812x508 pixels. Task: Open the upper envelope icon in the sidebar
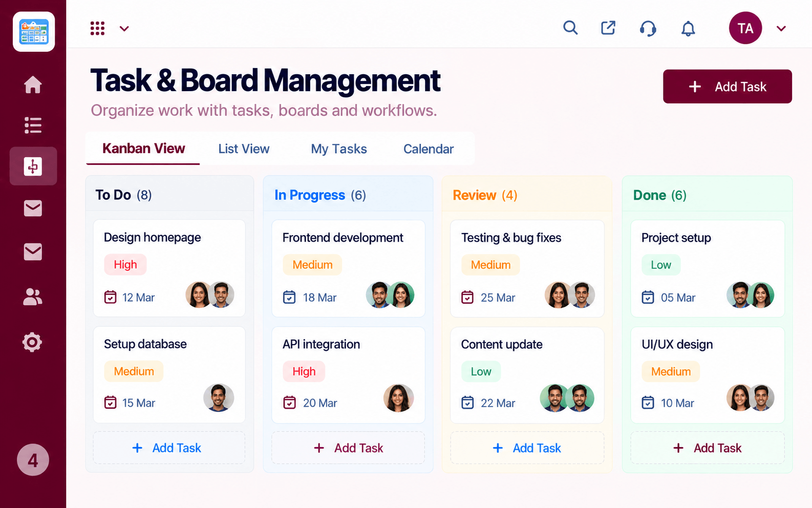tap(33, 208)
